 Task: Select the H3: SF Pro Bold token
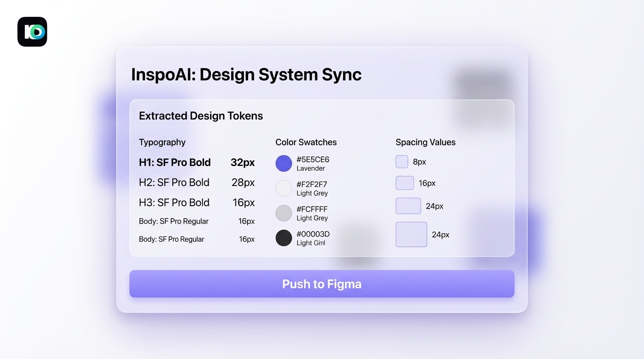click(x=174, y=202)
